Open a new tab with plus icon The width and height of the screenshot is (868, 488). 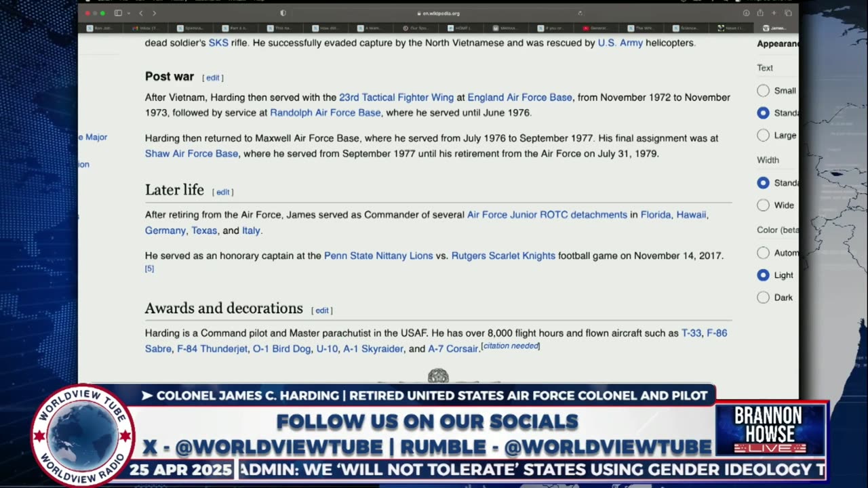774,13
